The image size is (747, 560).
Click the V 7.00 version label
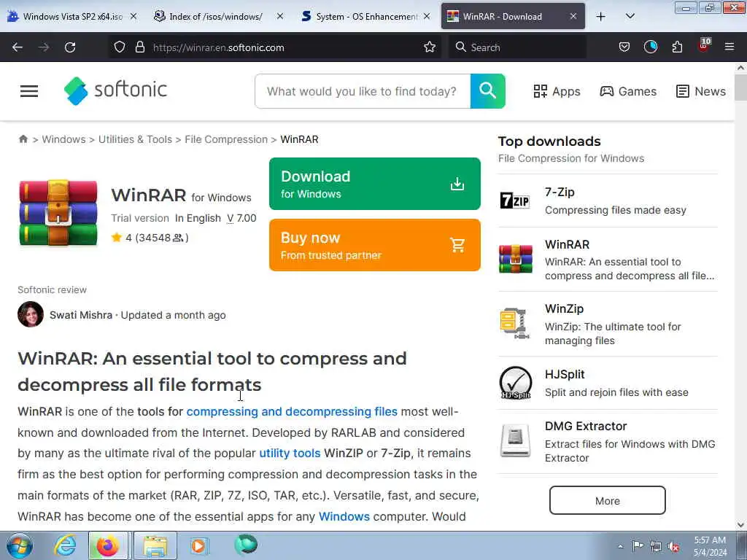pyautogui.click(x=241, y=218)
